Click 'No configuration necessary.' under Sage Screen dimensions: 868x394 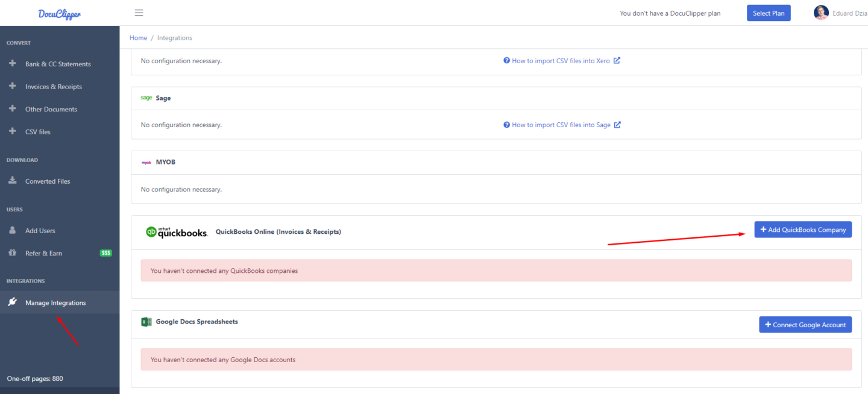click(x=181, y=125)
